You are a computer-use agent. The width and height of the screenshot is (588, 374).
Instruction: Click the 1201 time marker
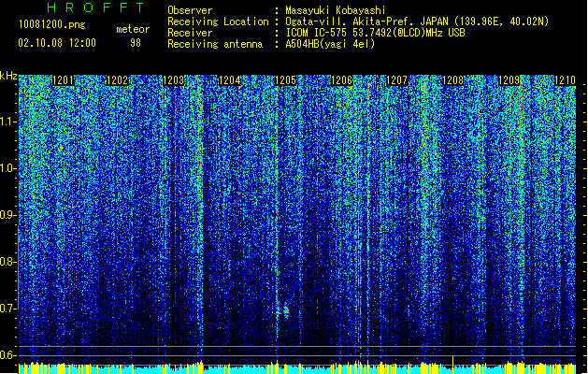(63, 80)
